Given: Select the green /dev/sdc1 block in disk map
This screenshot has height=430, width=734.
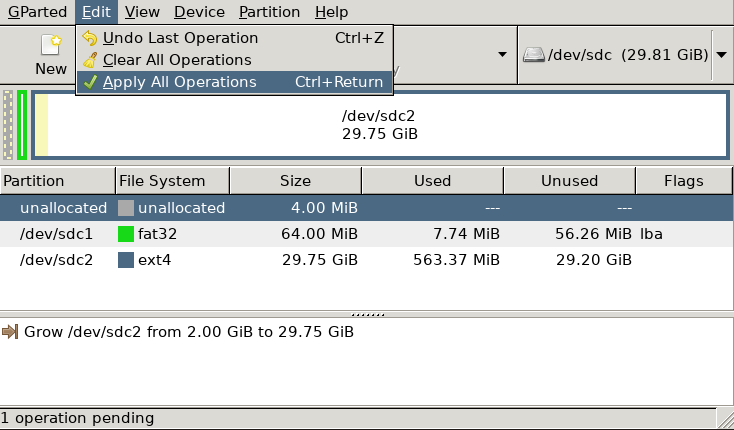Looking at the screenshot, I should coord(22,125).
